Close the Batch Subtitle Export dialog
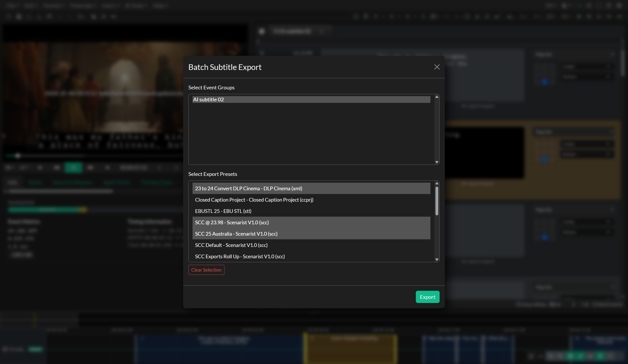This screenshot has width=628, height=364. pos(437,67)
